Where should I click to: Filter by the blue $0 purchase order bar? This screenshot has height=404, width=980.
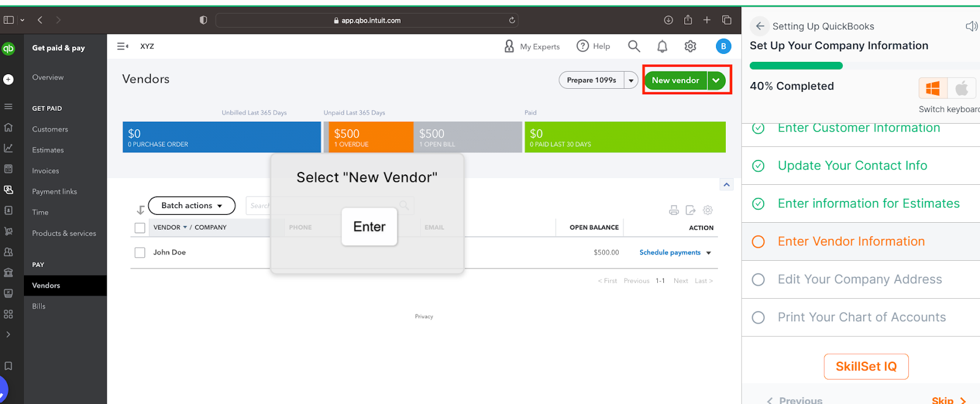pos(222,137)
